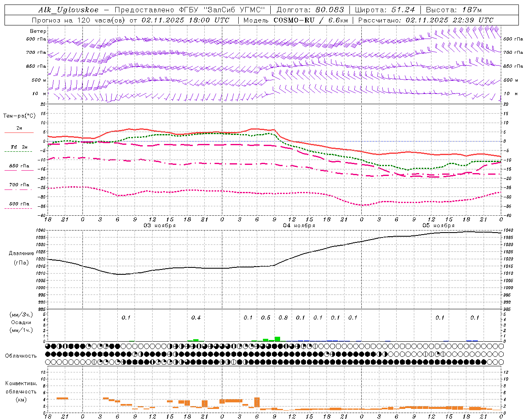
Task: Click "(гПа)" unit label under Давление
Action: [x=21, y=262]
